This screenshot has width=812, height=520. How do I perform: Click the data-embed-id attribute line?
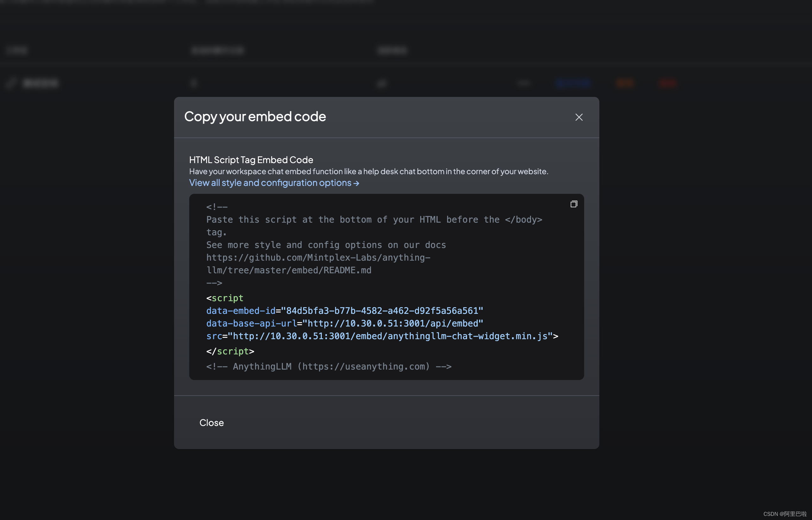coord(344,311)
